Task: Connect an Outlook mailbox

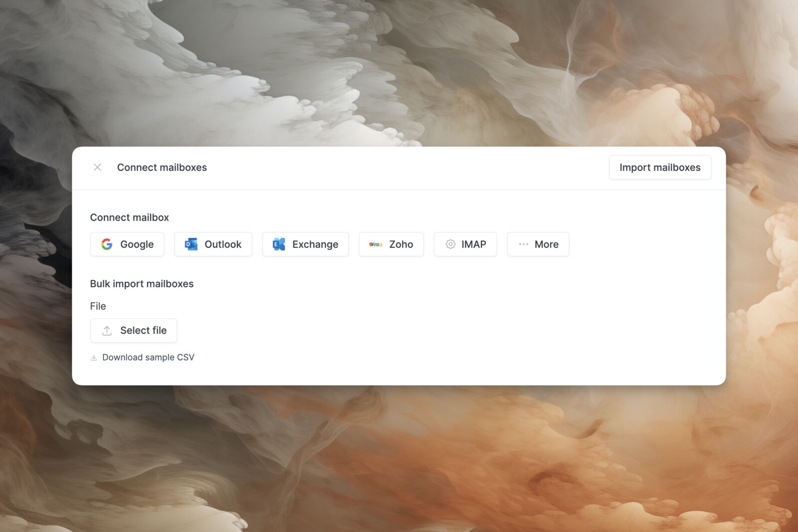Action: (213, 244)
